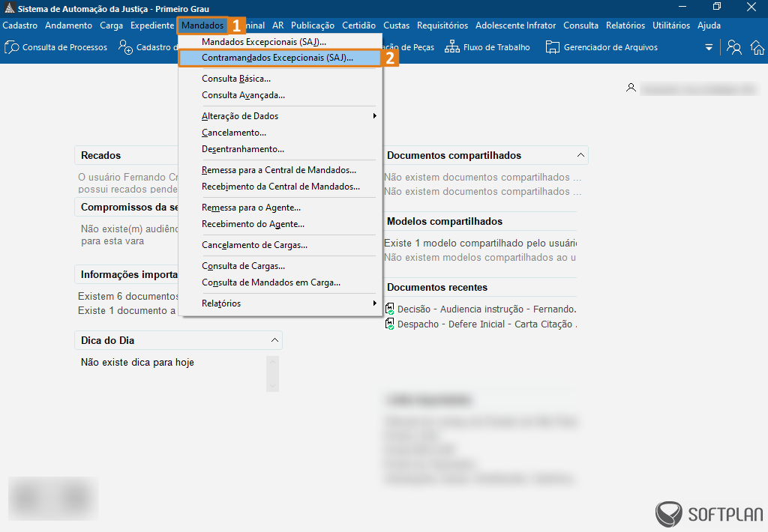This screenshot has height=532, width=768.
Task: Open the Consulta menu in menu bar
Action: pyautogui.click(x=581, y=25)
